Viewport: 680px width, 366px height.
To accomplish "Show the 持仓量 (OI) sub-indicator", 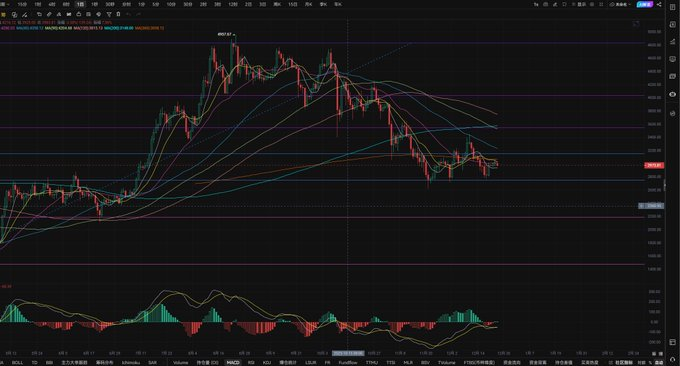I will (x=207, y=363).
